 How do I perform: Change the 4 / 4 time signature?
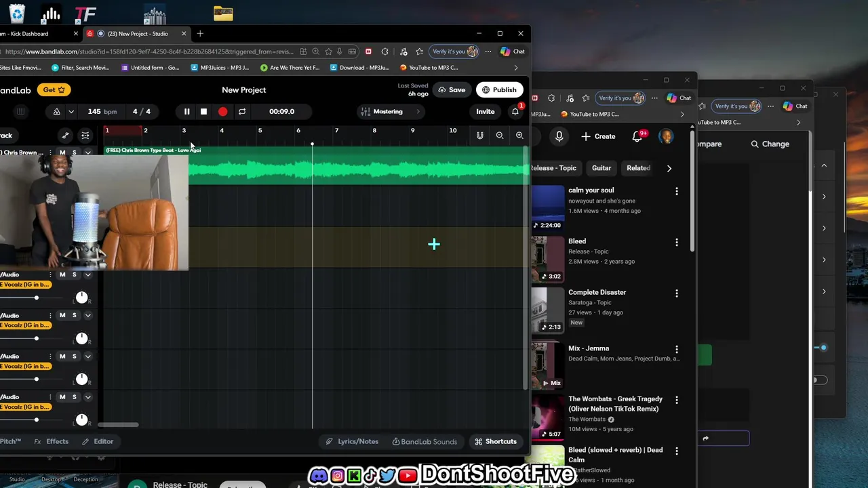[141, 112]
